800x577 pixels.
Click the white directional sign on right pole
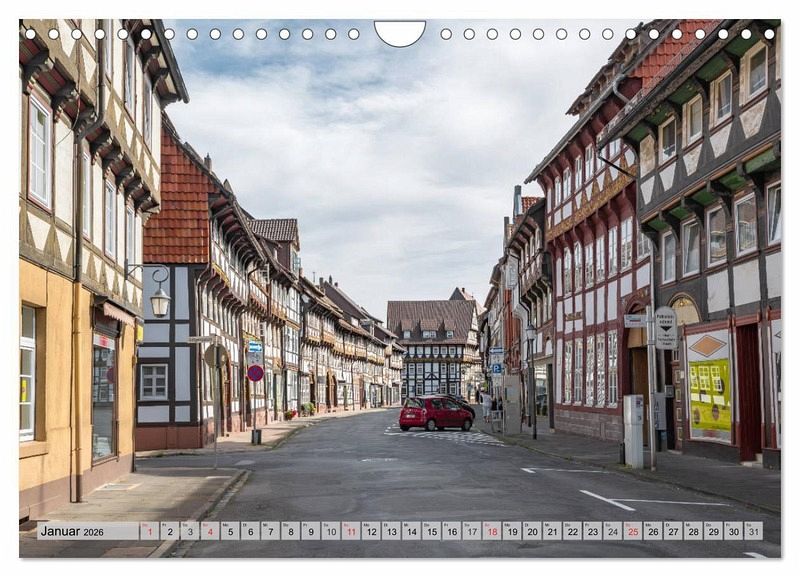point(665,327)
